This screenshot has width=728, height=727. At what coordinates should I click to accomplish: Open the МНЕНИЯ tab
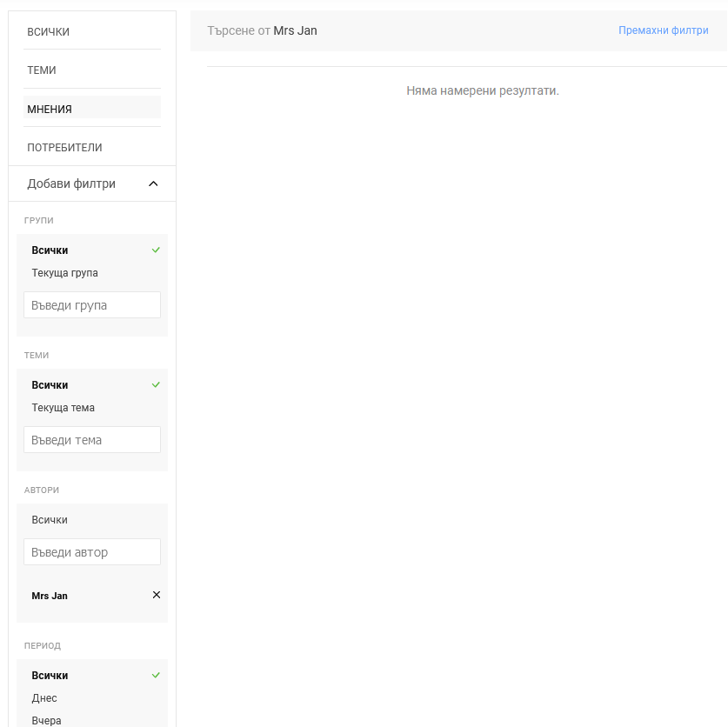coord(92,109)
